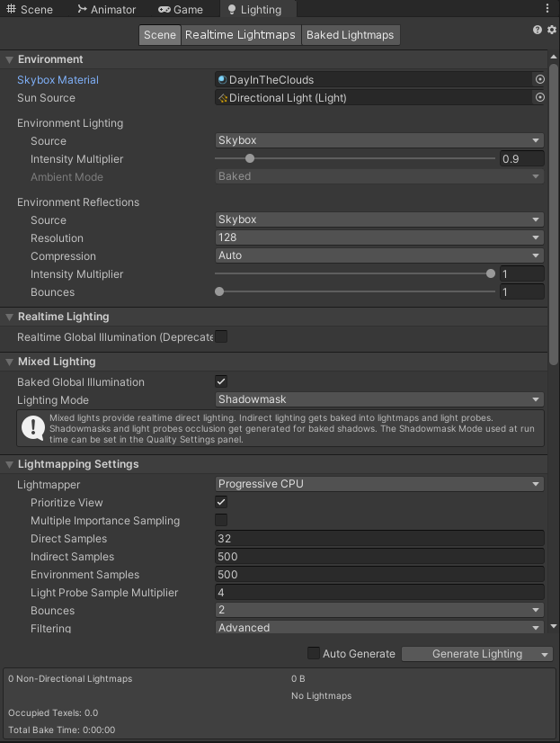Enable the Auto Generate checkbox

pos(314,653)
